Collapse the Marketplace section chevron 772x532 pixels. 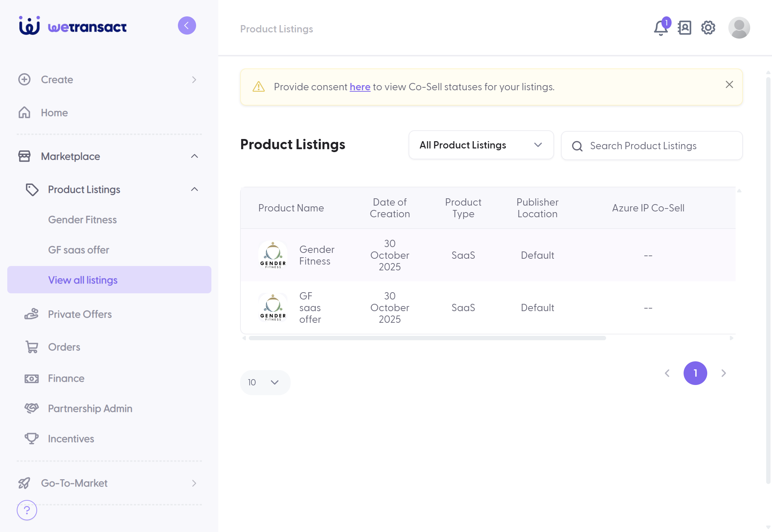pyautogui.click(x=195, y=156)
